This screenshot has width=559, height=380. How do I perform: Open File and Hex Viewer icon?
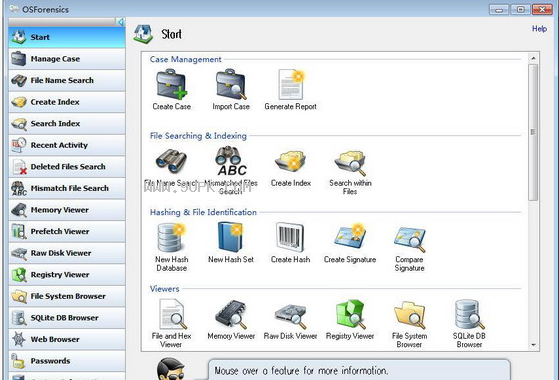pyautogui.click(x=172, y=314)
